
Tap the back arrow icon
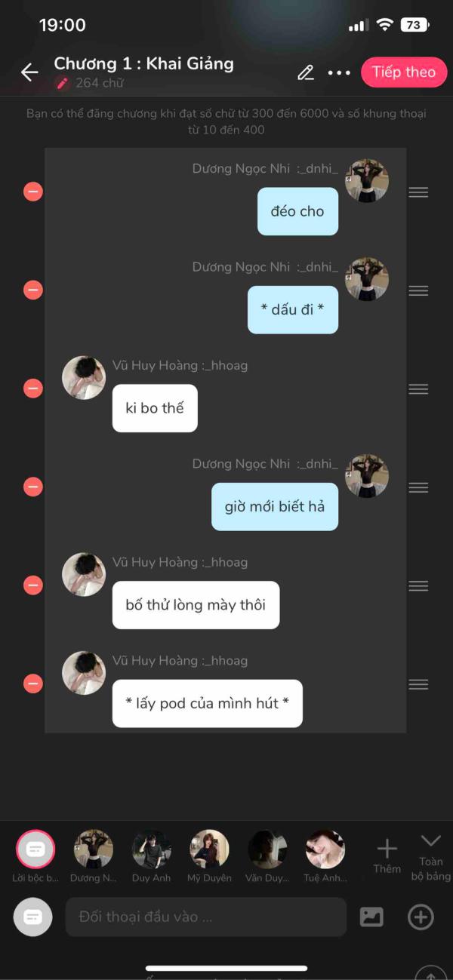(x=29, y=72)
